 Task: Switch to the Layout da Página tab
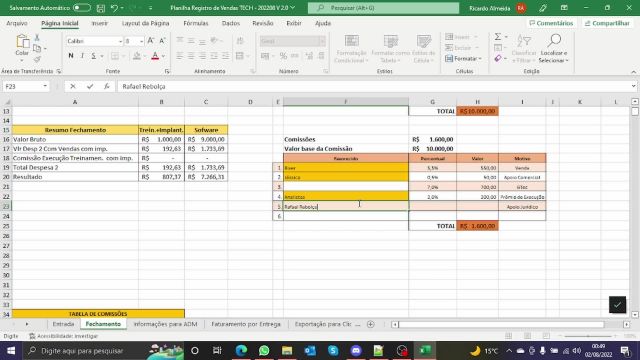click(145, 23)
